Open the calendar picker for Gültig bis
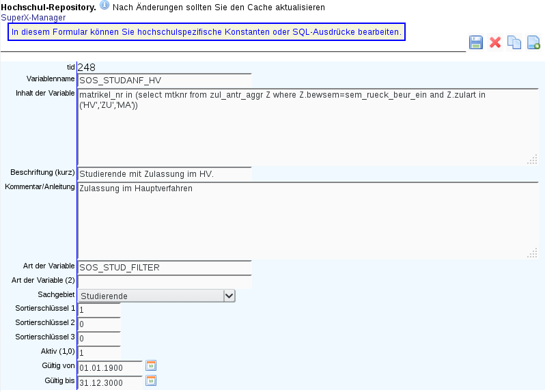 click(x=151, y=380)
